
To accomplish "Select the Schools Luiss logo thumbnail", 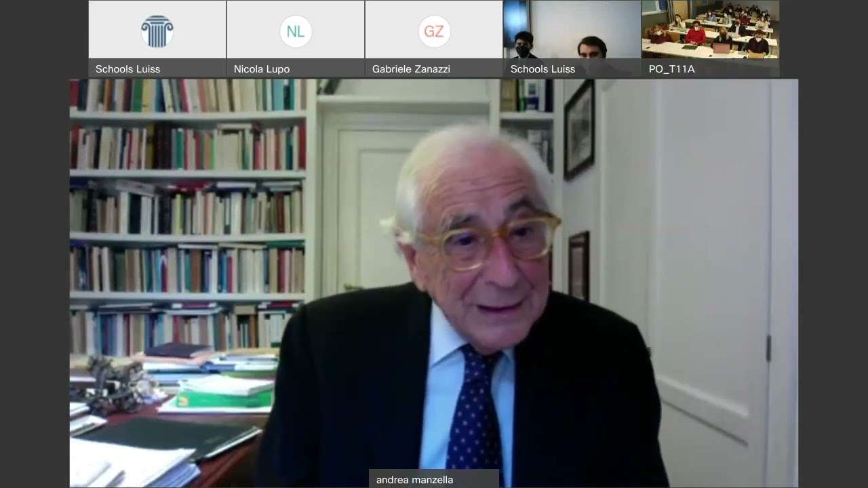I will coord(157,39).
